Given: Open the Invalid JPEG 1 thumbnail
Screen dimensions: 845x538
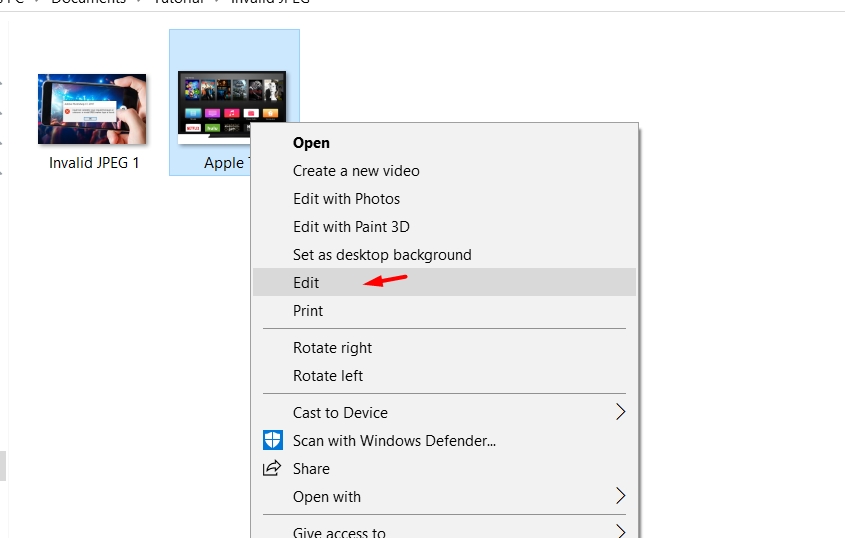Looking at the screenshot, I should [92, 109].
